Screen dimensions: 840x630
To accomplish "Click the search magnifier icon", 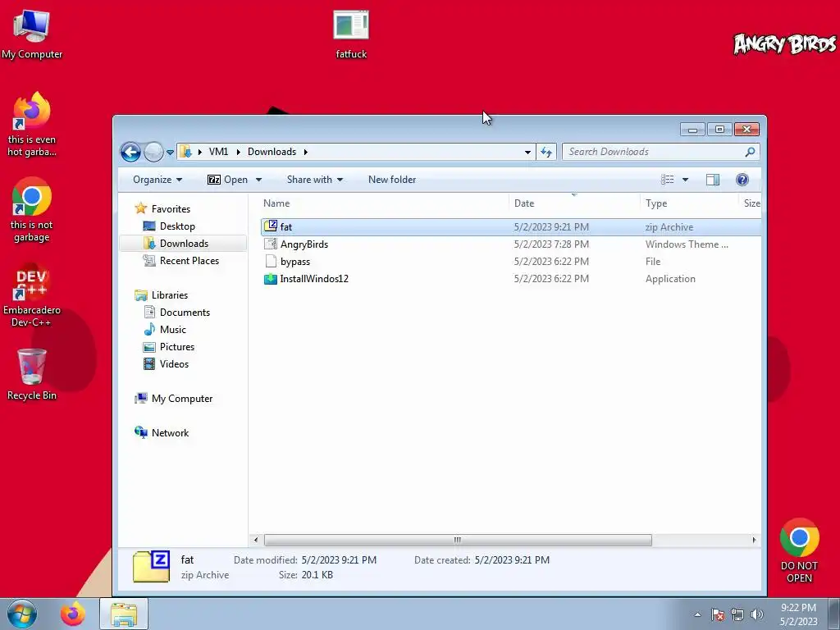I will click(750, 152).
